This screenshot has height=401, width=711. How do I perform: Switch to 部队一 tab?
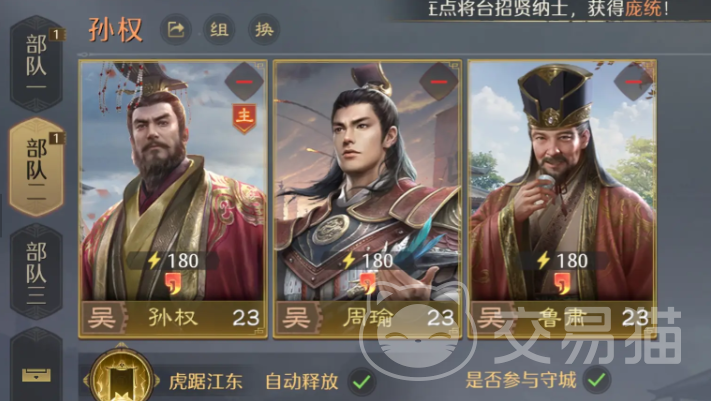coord(36,64)
